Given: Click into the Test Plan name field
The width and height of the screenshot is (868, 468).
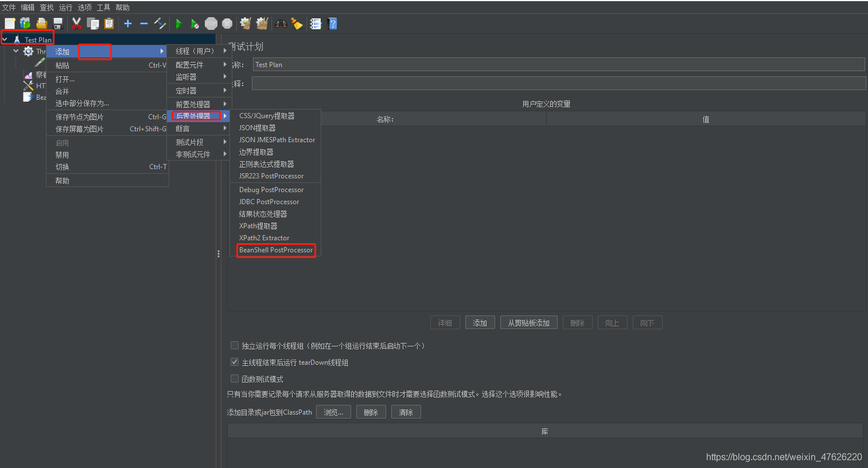Looking at the screenshot, I should coord(559,64).
